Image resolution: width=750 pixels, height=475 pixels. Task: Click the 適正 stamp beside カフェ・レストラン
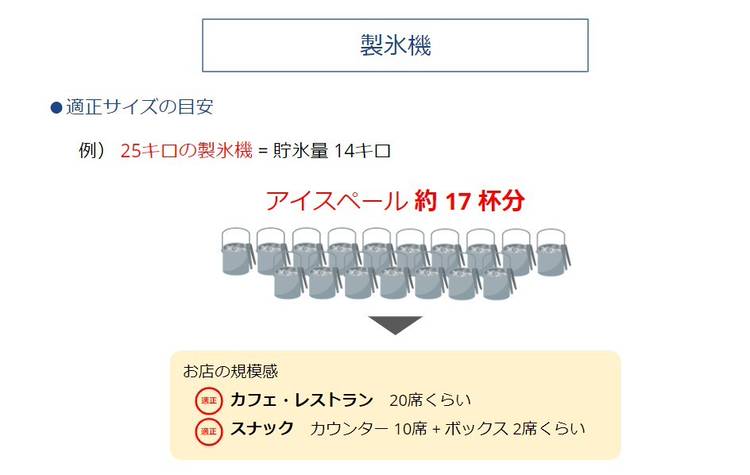pos(209,401)
